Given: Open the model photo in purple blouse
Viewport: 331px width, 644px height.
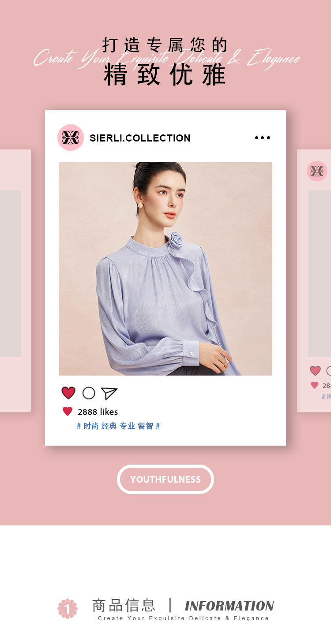Looking at the screenshot, I should (165, 269).
